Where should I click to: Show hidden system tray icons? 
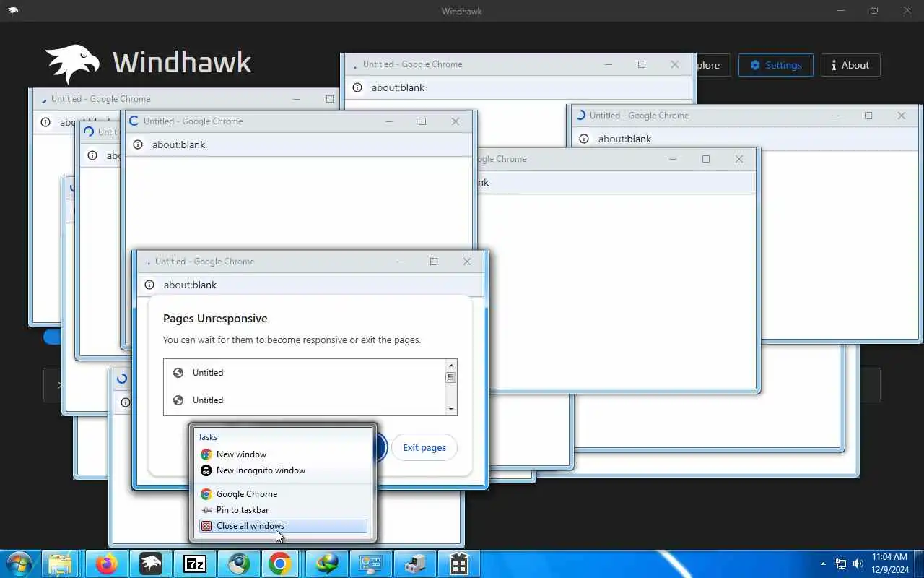(823, 564)
